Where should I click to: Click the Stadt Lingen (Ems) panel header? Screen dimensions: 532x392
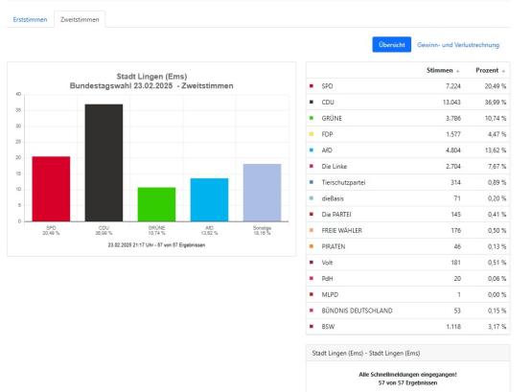[x=407, y=353]
